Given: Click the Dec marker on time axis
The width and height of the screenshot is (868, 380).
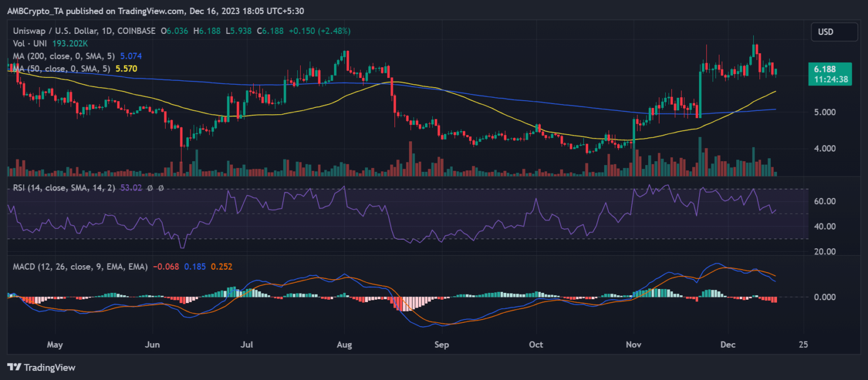Looking at the screenshot, I should point(729,344).
